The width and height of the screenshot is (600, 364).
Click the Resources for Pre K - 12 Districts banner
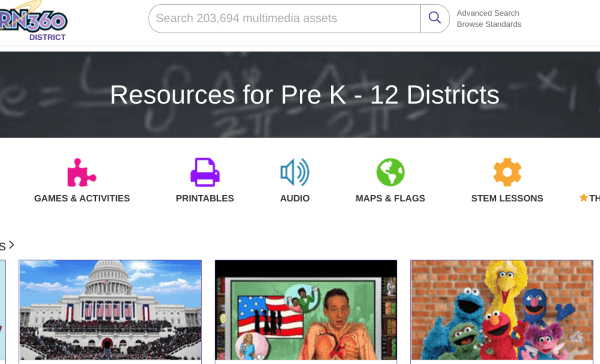[300, 95]
